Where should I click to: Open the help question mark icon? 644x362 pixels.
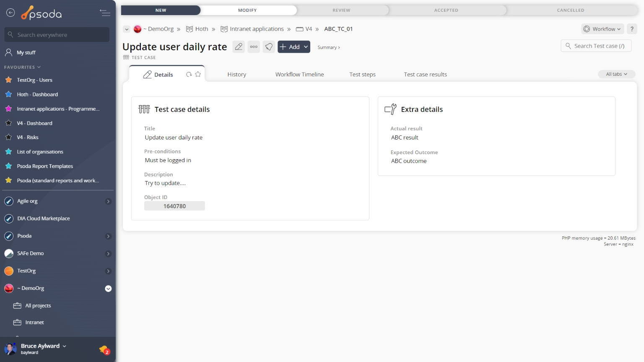tap(632, 29)
